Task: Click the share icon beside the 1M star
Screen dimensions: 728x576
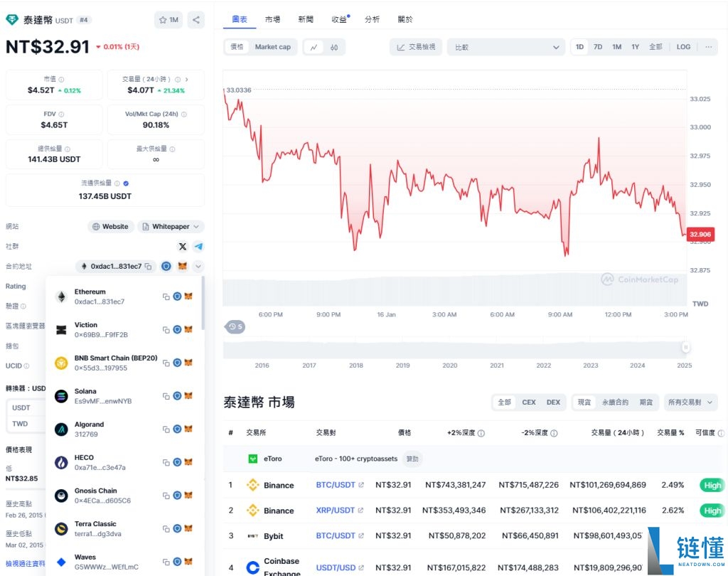Action: click(196, 19)
